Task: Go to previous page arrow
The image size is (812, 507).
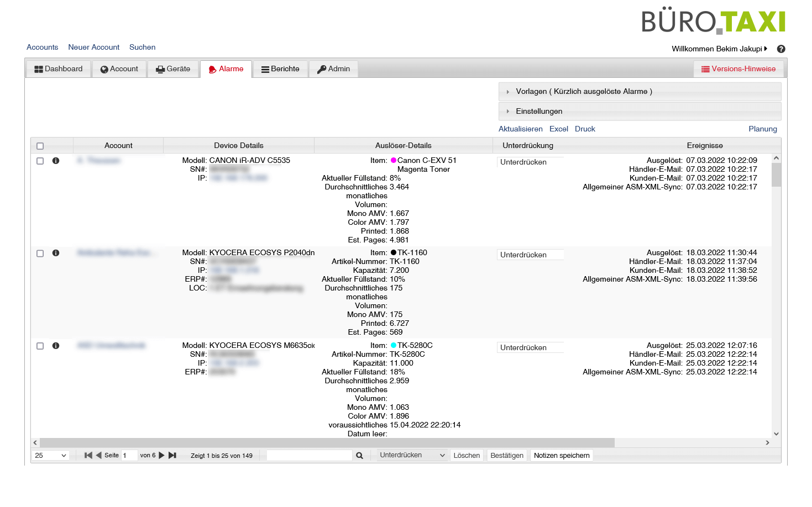Action: 98,456
